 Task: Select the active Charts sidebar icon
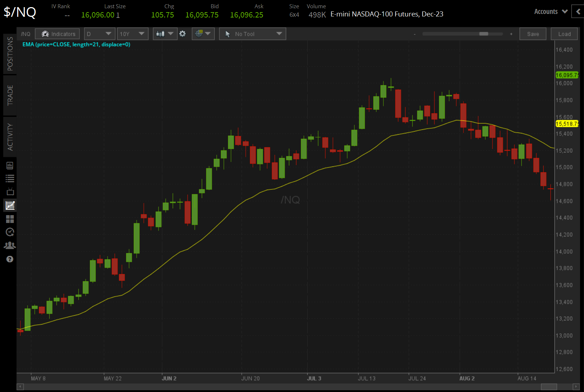click(10, 205)
